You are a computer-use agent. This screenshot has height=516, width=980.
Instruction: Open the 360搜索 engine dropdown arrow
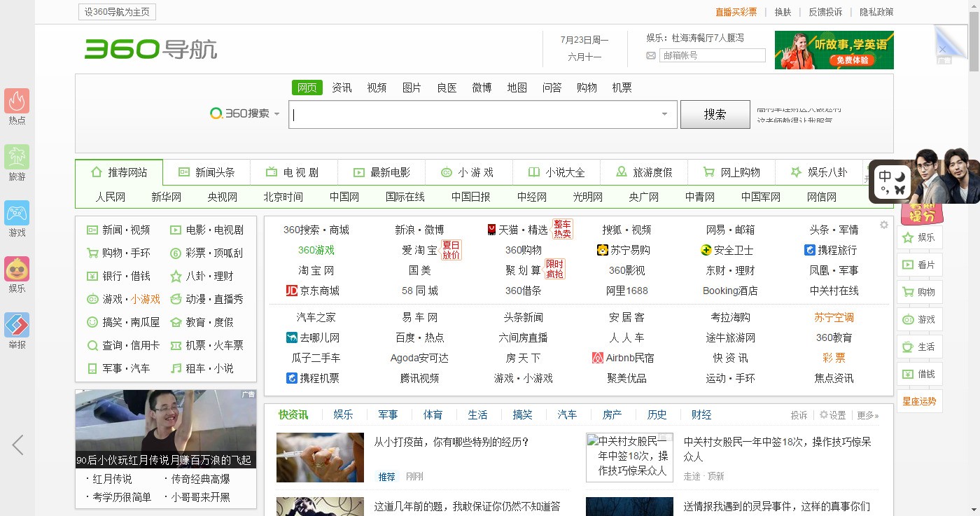coord(277,113)
